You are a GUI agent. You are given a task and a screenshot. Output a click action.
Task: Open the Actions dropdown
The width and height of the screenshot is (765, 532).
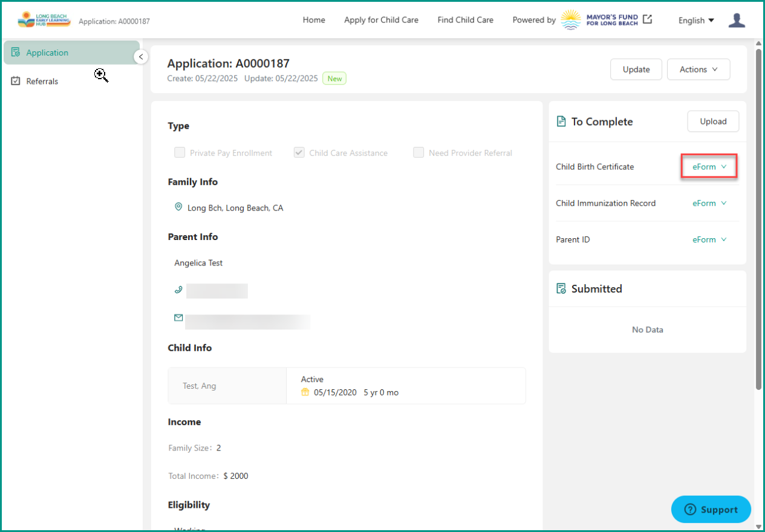[698, 70]
